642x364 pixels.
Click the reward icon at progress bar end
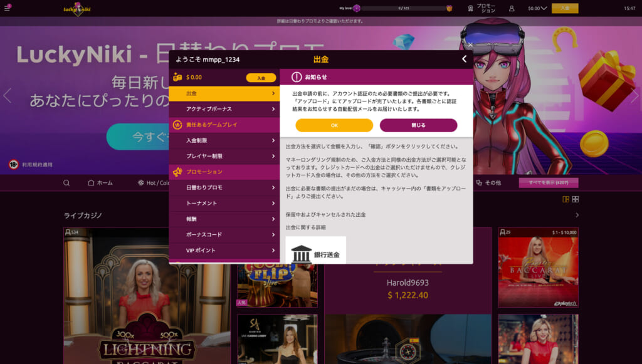coord(449,8)
